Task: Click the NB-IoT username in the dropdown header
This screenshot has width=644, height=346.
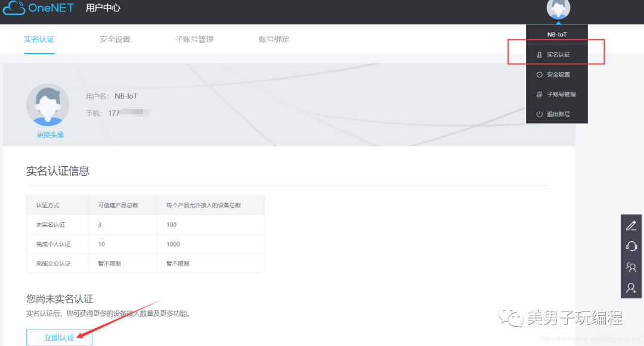Action: [557, 35]
